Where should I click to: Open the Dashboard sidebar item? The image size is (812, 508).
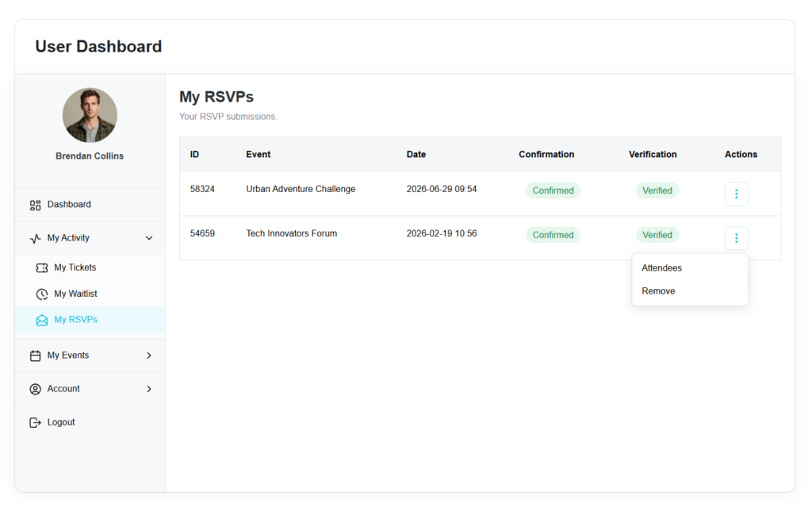tap(90, 205)
